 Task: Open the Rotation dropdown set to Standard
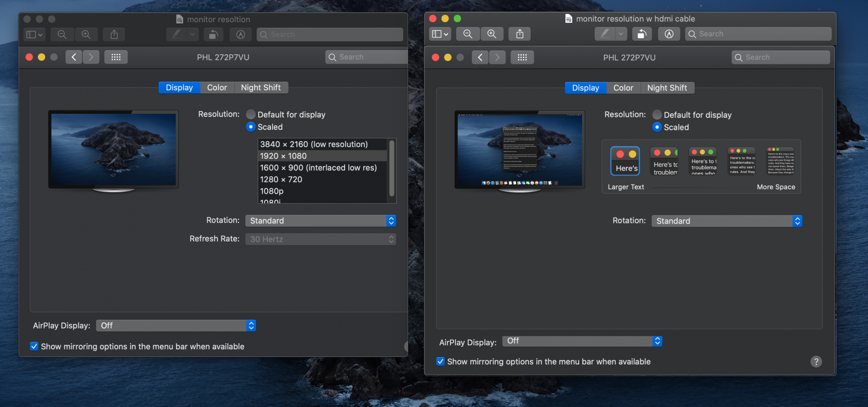[x=320, y=221]
